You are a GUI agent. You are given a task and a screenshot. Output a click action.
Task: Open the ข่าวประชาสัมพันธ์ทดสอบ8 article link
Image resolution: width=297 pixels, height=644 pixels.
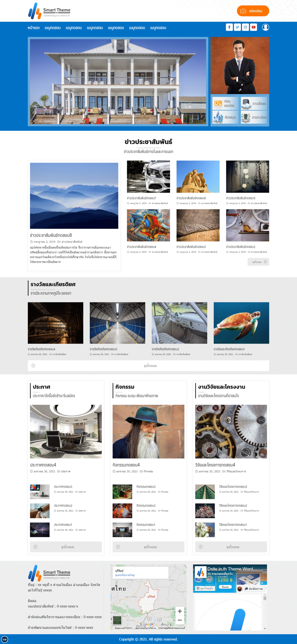51,235
